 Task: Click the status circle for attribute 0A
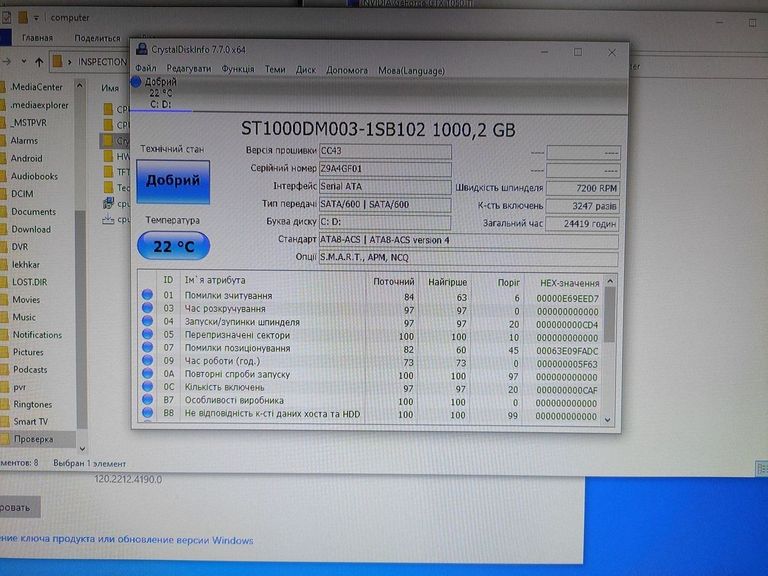(x=147, y=373)
